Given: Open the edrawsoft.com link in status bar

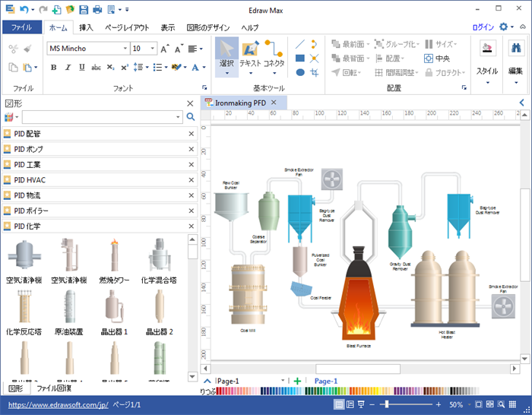Looking at the screenshot, I should [x=58, y=405].
